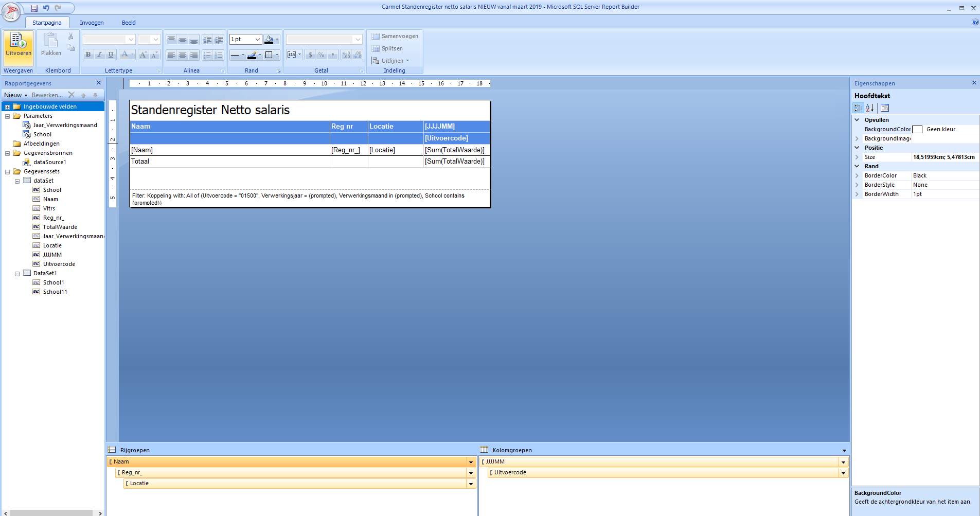Switch to the Invoegen ribbon tab
Viewport: 980px width, 516px height.
click(92, 23)
